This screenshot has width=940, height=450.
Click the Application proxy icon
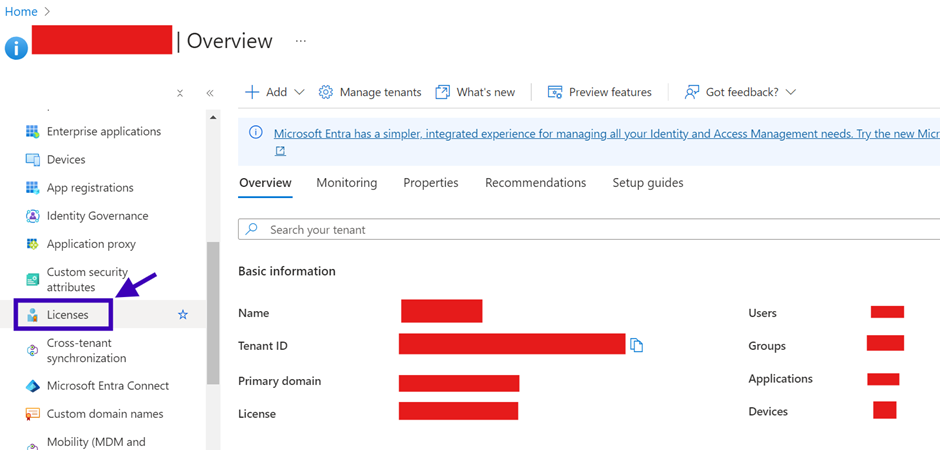[32, 244]
